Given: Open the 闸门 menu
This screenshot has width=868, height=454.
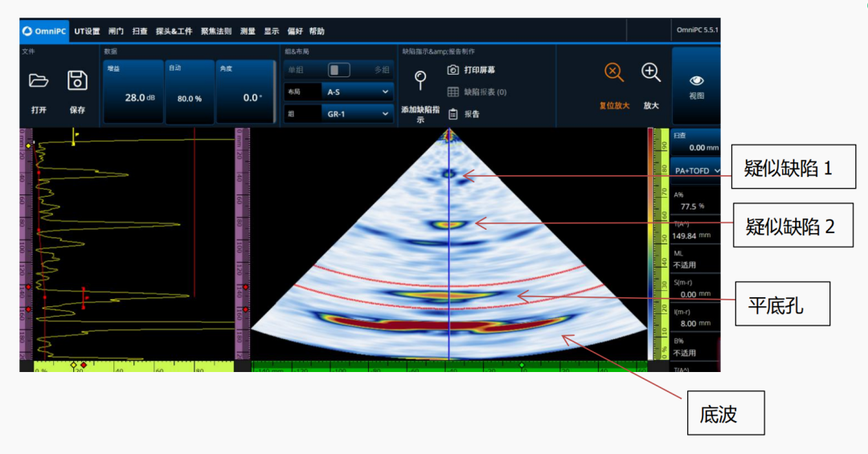Looking at the screenshot, I should (116, 31).
